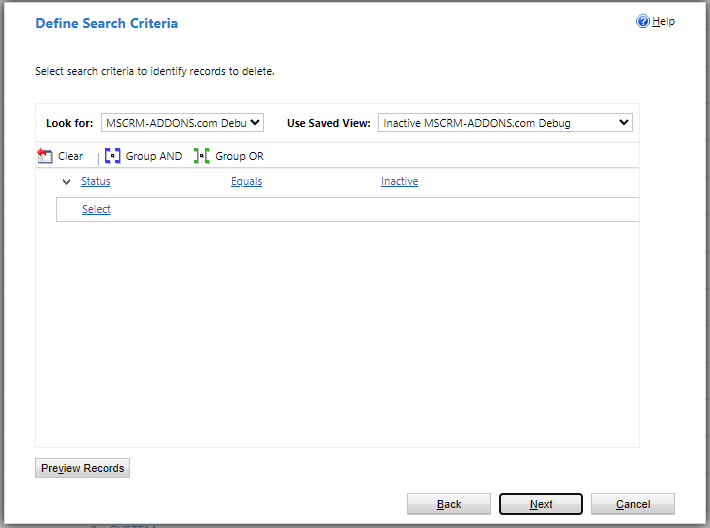Click the Next button
This screenshot has height=528, width=710.
click(x=541, y=504)
